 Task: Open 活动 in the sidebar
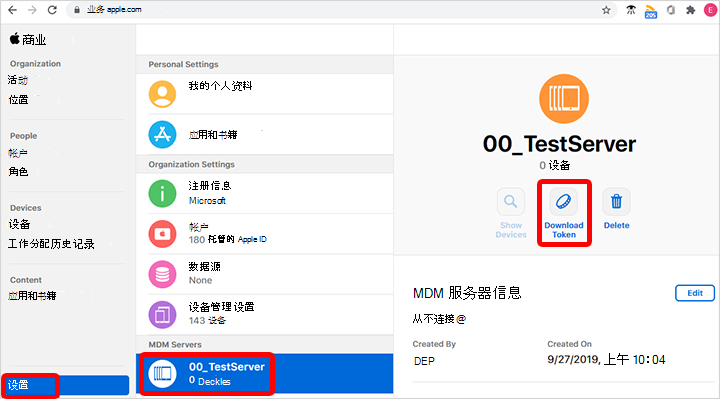click(x=18, y=80)
